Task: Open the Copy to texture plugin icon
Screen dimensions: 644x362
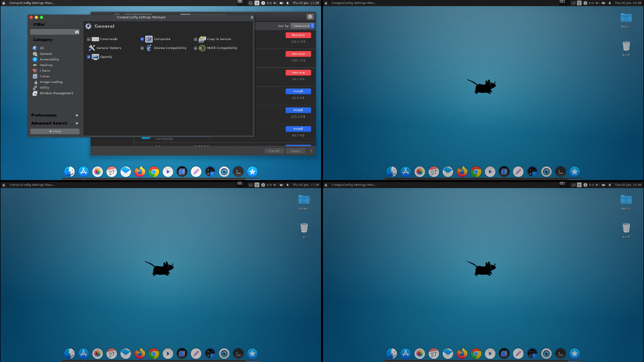Action: coord(202,39)
